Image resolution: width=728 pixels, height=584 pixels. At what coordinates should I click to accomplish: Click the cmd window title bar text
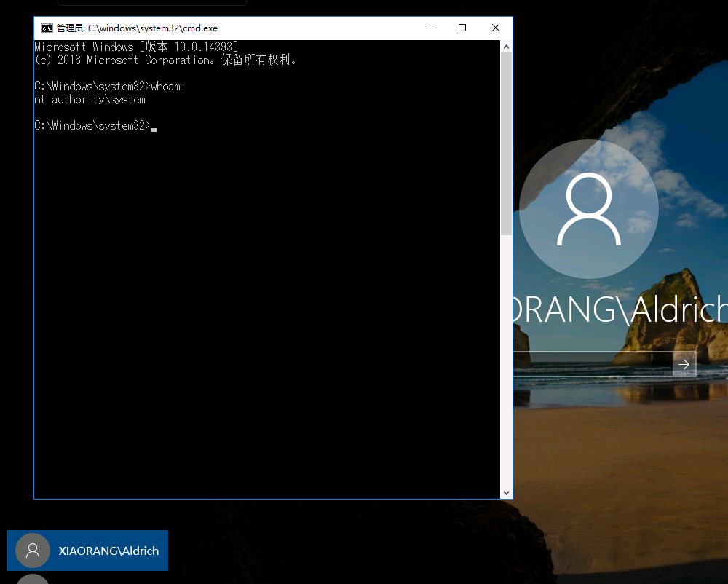click(137, 28)
